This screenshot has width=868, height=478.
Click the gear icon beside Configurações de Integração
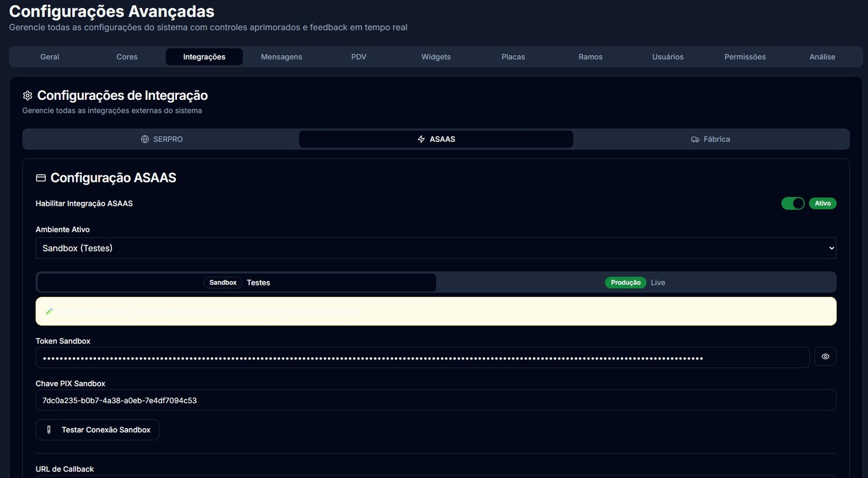pyautogui.click(x=28, y=95)
